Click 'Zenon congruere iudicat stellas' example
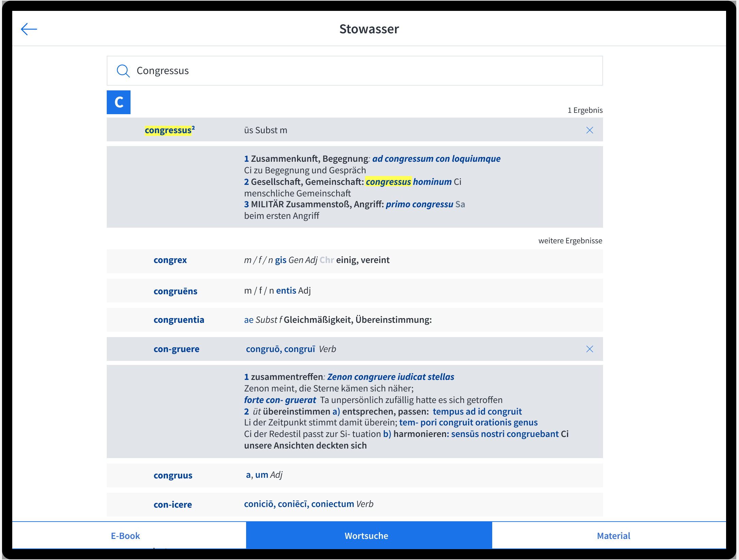739x560 pixels. click(391, 377)
